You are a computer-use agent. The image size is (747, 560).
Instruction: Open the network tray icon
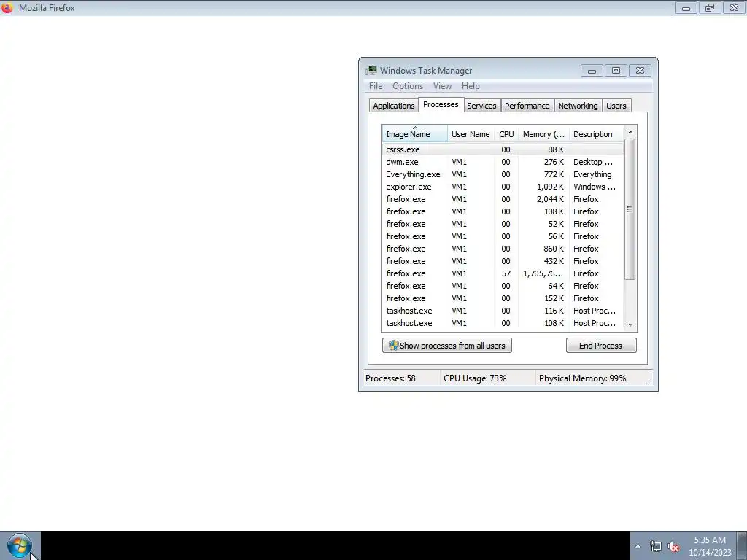pos(656,547)
